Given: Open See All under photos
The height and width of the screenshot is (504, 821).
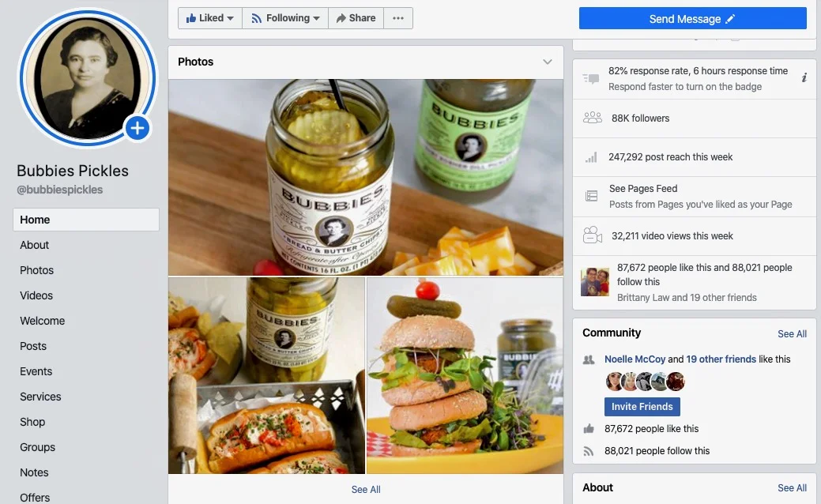Looking at the screenshot, I should click(366, 489).
